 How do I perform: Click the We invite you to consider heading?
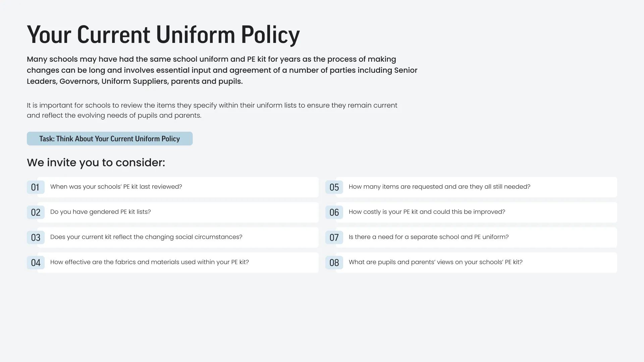coord(96,163)
